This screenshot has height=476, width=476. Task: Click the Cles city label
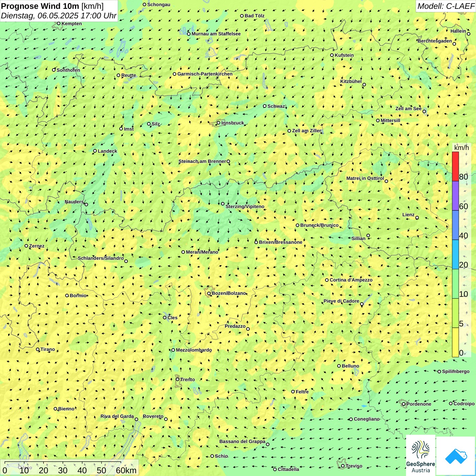(172, 318)
